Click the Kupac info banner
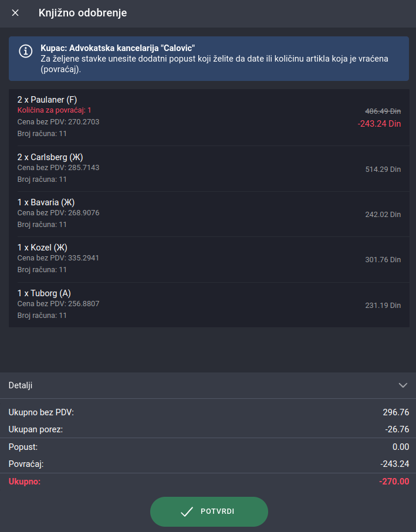The height and width of the screenshot is (532, 416). (209, 59)
